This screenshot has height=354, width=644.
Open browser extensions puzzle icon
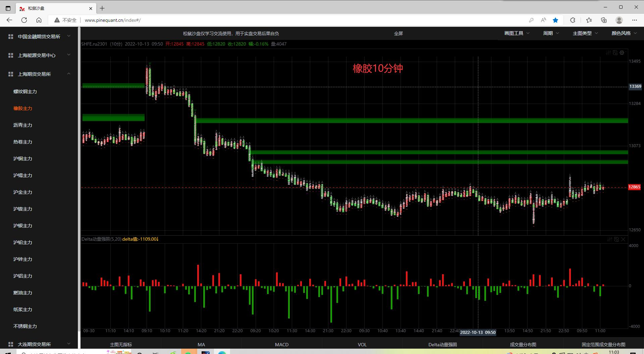(x=573, y=20)
